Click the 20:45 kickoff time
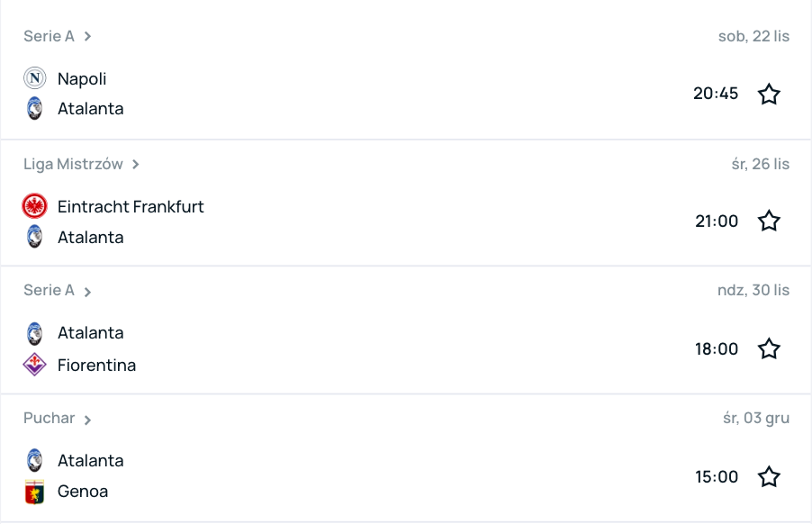812x524 pixels. [716, 94]
